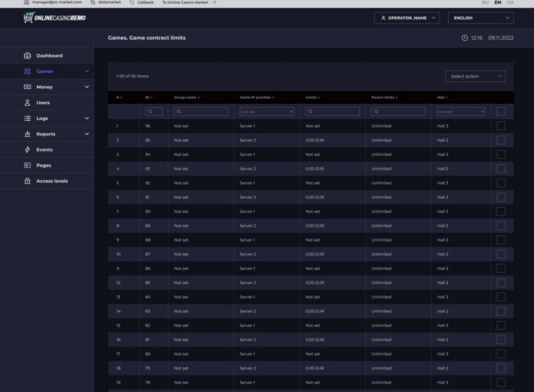Click the Group name search field

(x=201, y=111)
